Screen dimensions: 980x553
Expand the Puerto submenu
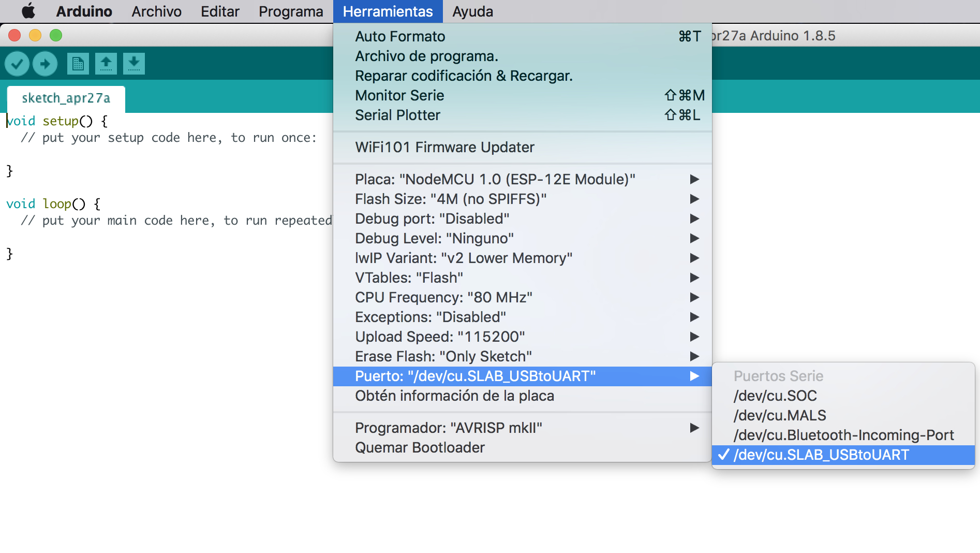point(523,376)
